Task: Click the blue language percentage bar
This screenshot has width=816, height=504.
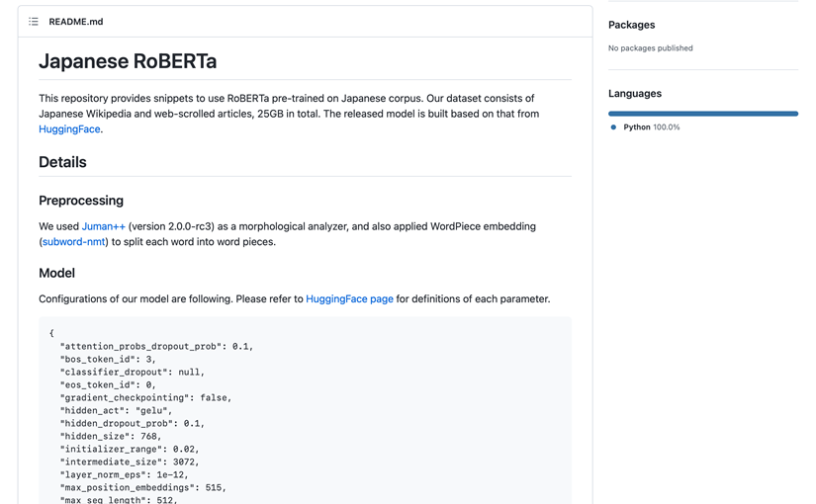Action: (x=702, y=114)
